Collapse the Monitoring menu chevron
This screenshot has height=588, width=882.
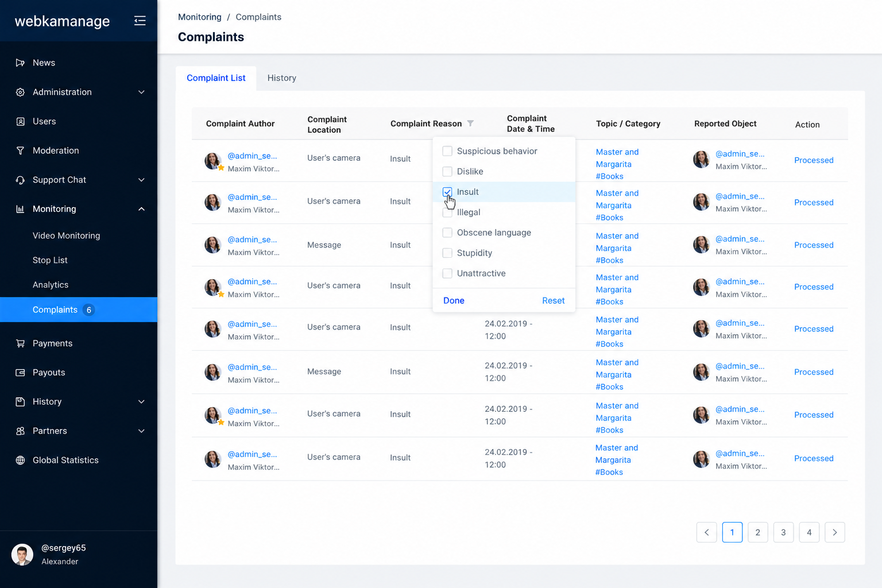click(141, 209)
